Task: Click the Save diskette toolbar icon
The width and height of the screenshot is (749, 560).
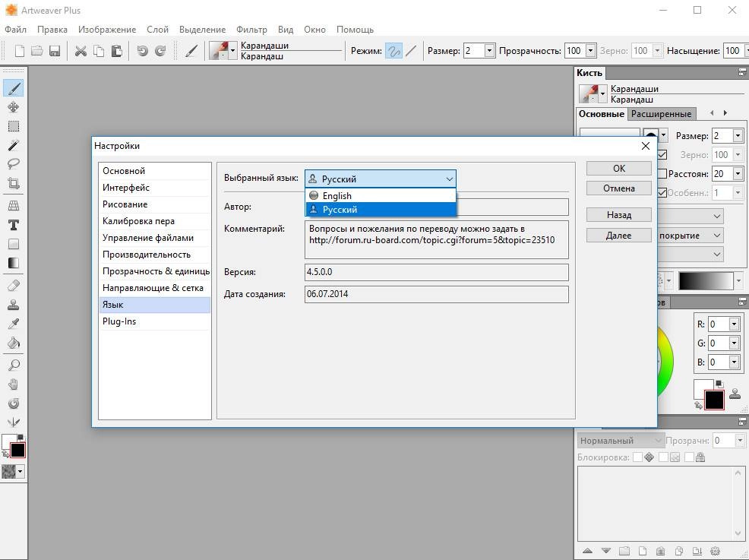Action: click(55, 51)
